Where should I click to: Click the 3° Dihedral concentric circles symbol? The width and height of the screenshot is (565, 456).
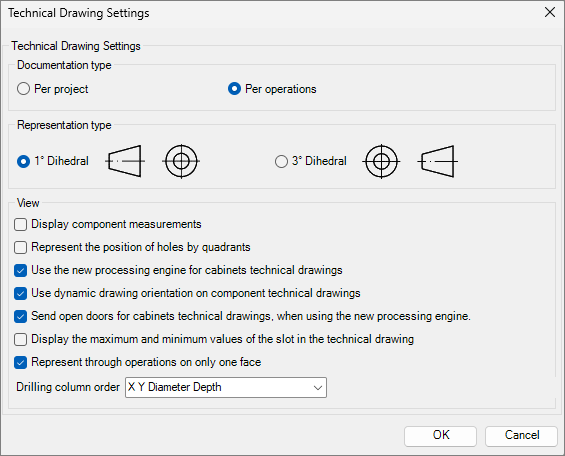(381, 161)
